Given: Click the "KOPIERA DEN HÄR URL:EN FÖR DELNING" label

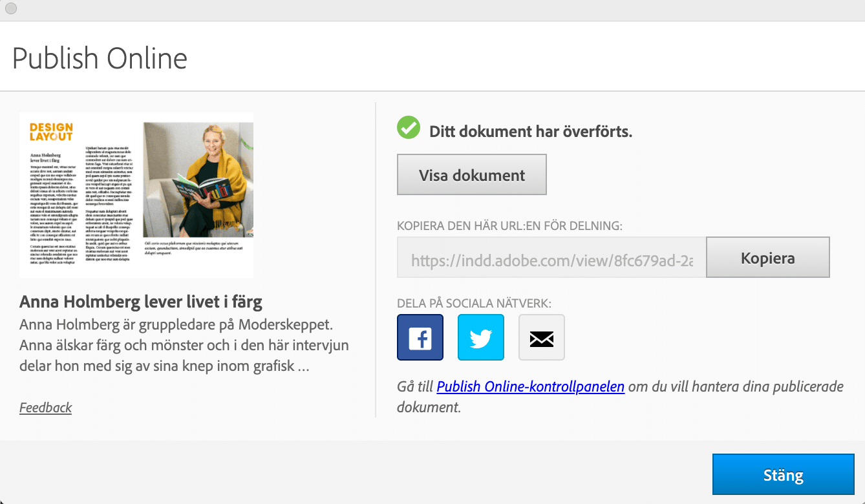Looking at the screenshot, I should 509,226.
